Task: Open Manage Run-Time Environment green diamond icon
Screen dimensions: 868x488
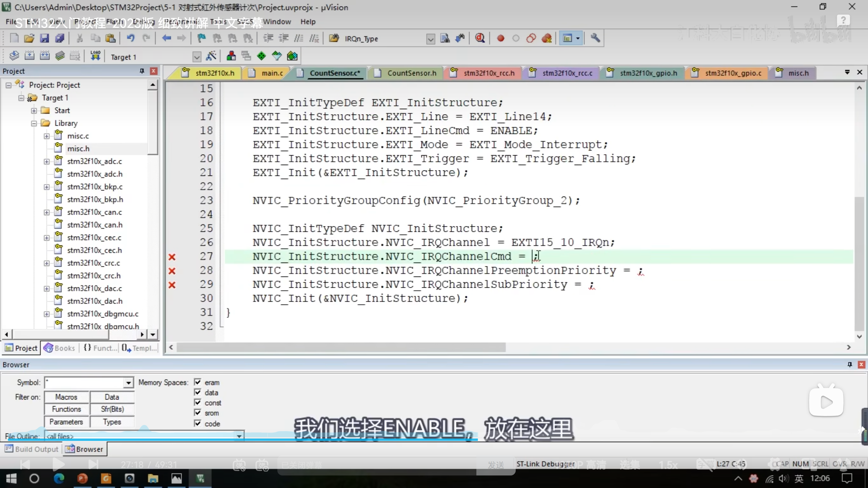Action: point(261,56)
